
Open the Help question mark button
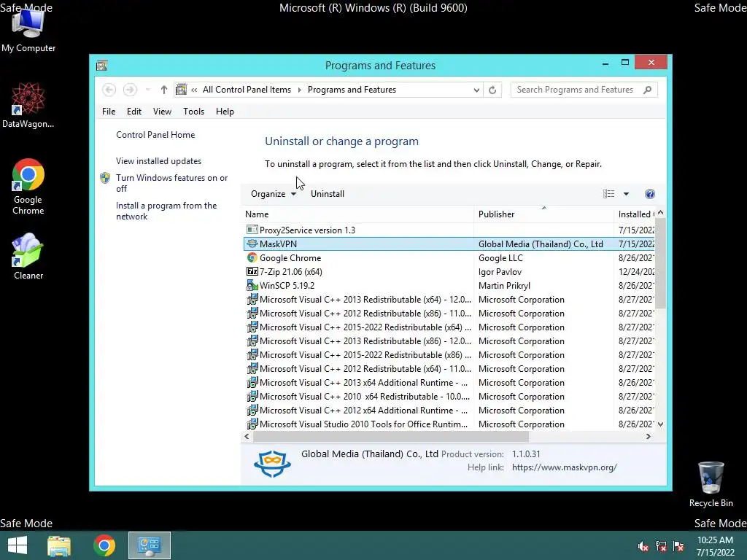click(650, 194)
